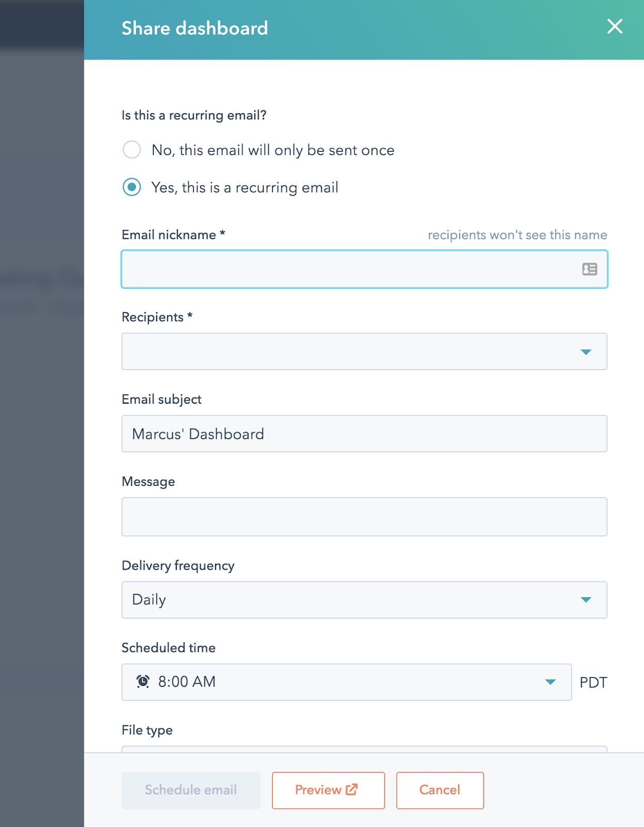Click into the Message text box

[x=364, y=517]
